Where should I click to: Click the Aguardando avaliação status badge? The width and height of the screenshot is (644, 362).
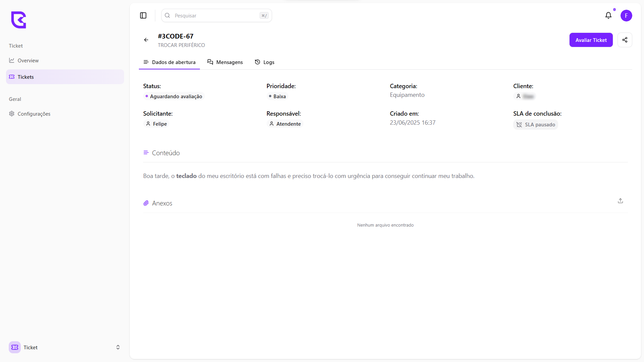(174, 97)
